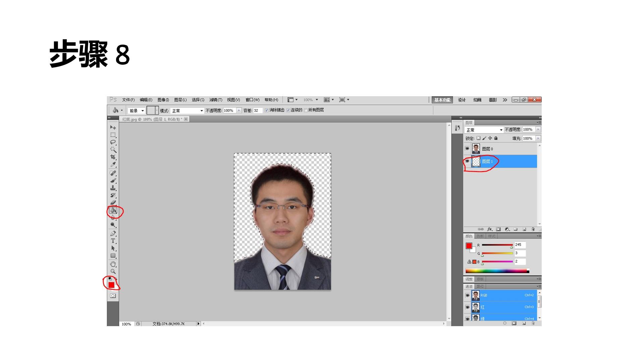Open the 图像(I) menu
Screen dimensions: 644x362
tap(163, 100)
